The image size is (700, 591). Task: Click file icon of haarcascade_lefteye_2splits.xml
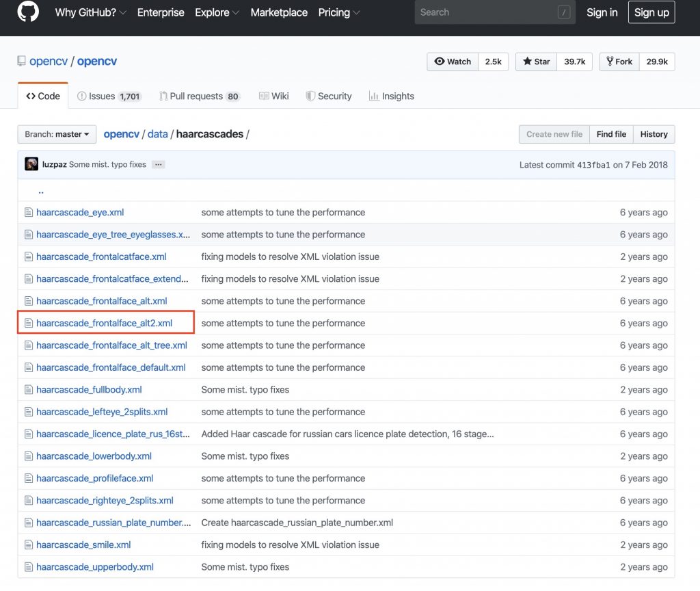(x=29, y=412)
